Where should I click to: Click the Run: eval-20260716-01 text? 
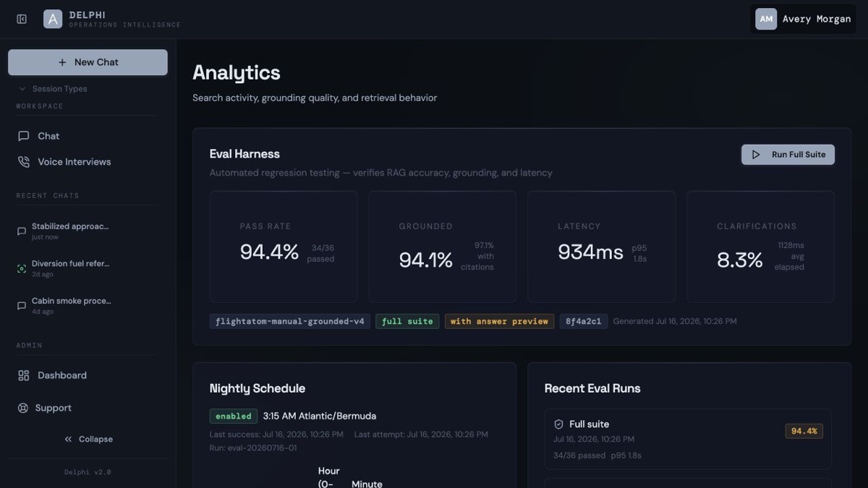253,448
